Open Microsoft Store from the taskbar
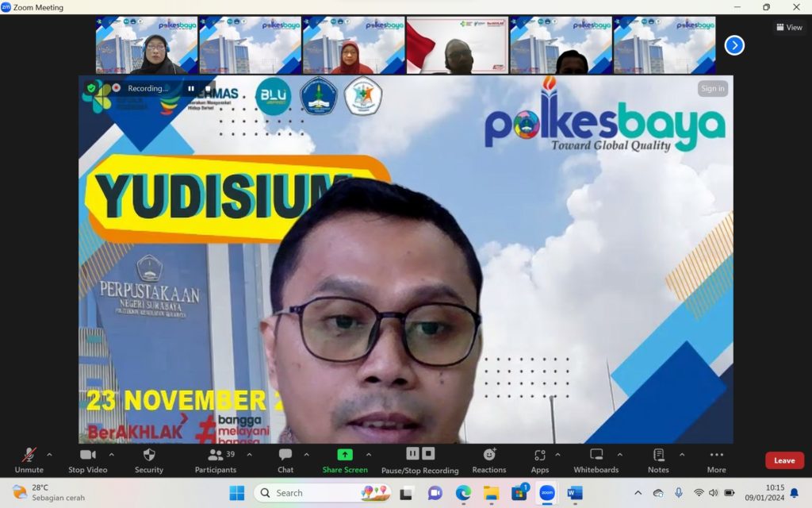This screenshot has width=812, height=508. point(519,493)
